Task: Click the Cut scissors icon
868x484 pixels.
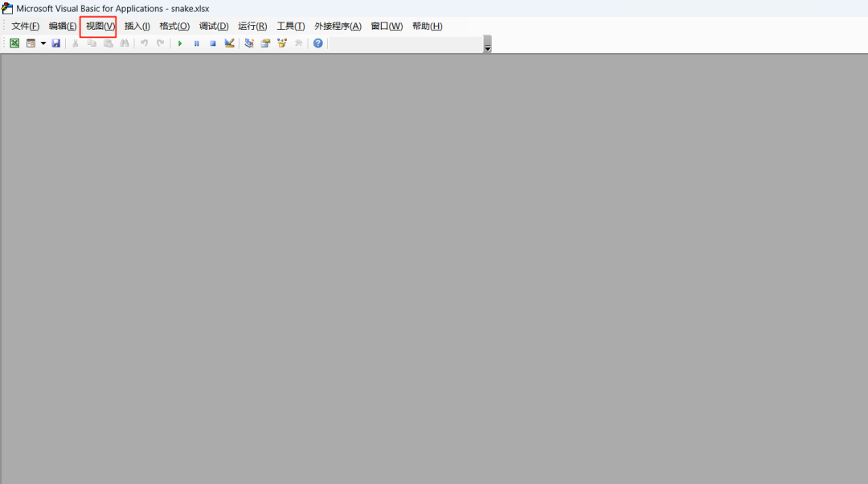Action: click(76, 43)
